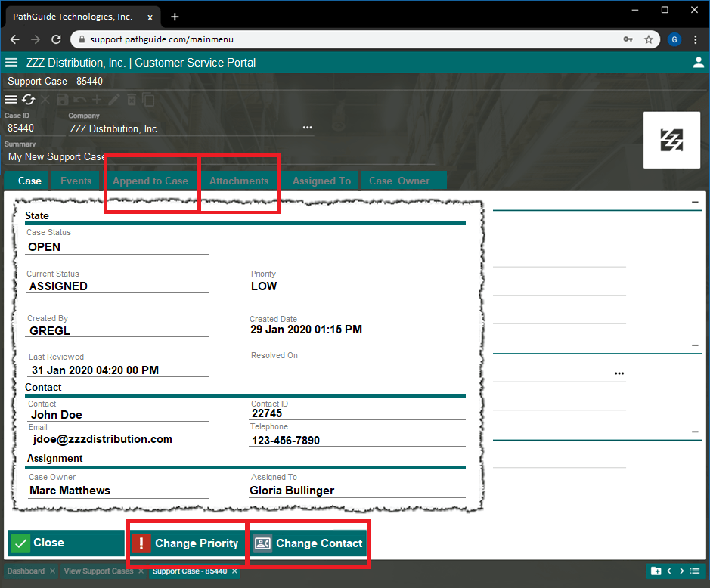
Task: Click the delete trash toolbar icon
Action: [132, 99]
